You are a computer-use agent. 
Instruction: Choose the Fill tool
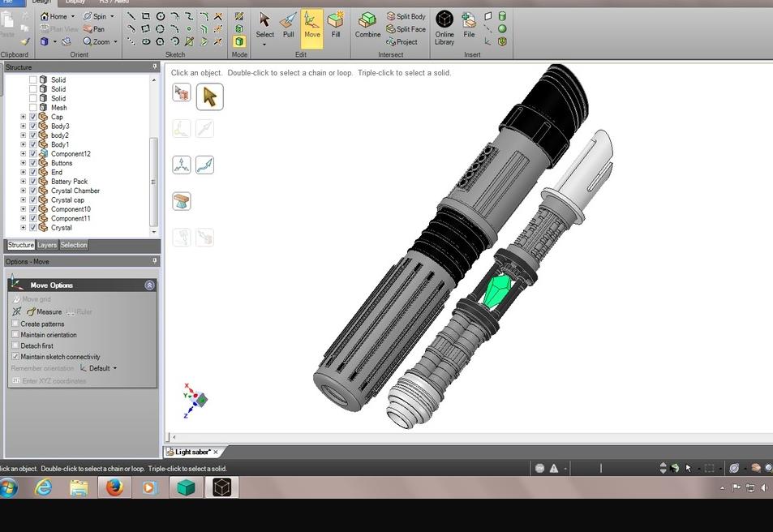point(336,26)
